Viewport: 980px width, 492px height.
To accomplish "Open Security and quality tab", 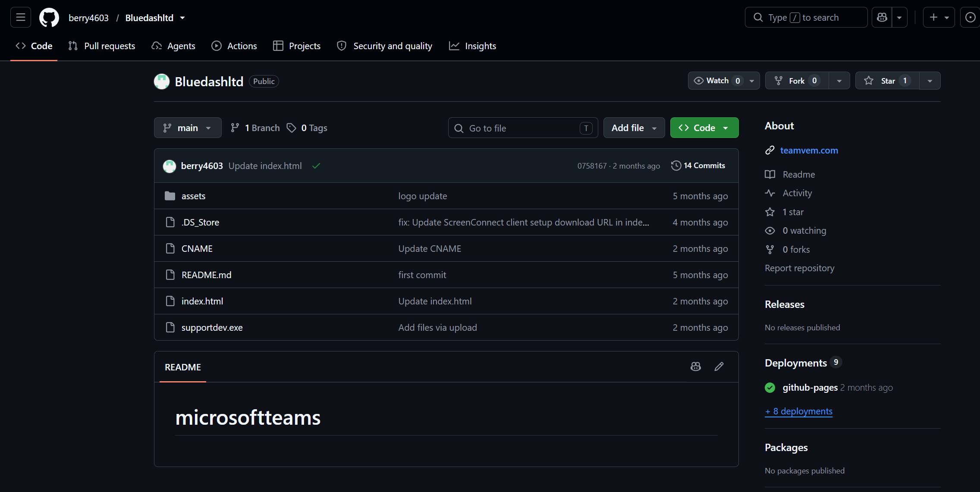I will pos(385,46).
